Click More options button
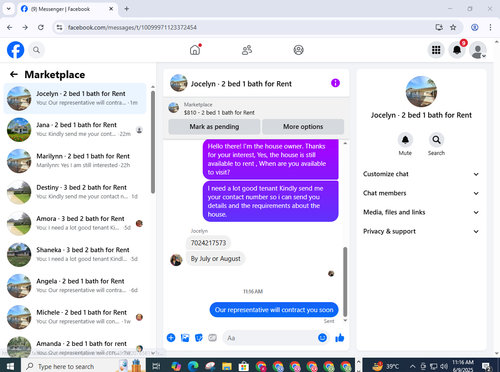The height and width of the screenshot is (372, 500). pos(303,127)
